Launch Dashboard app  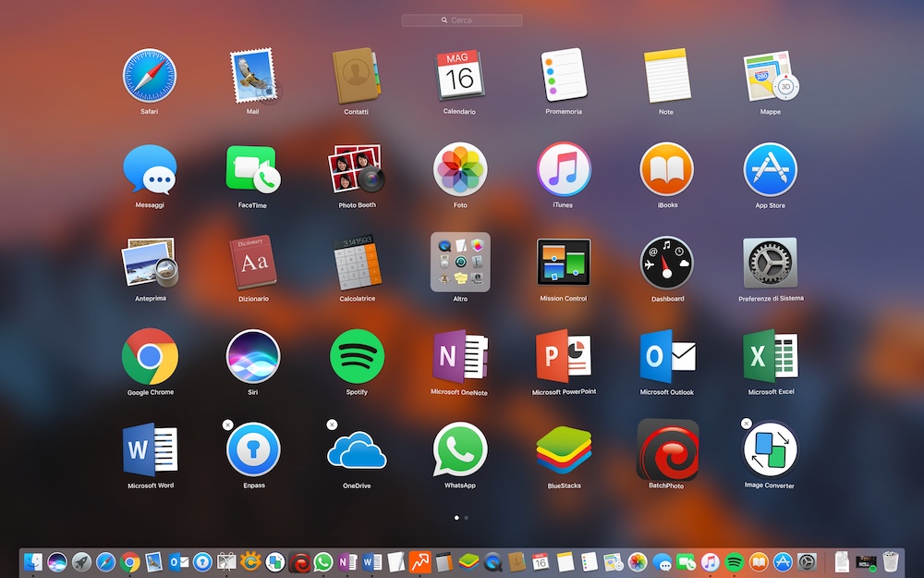666,263
